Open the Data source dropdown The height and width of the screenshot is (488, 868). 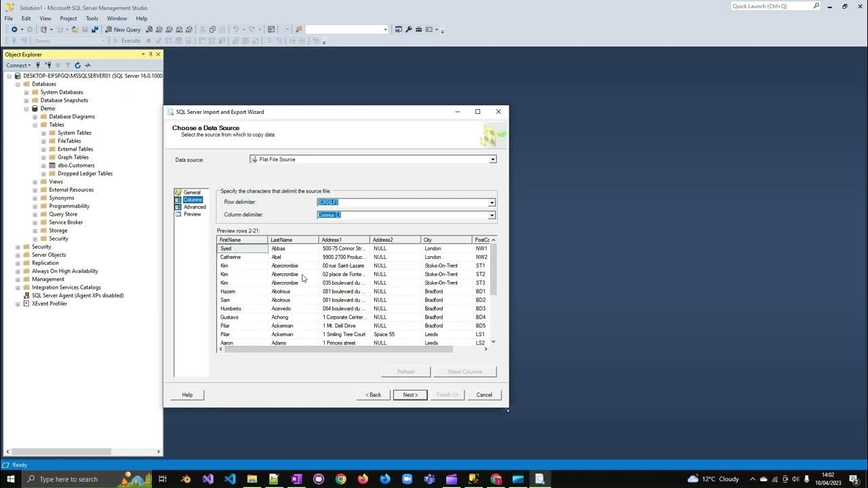pos(493,160)
